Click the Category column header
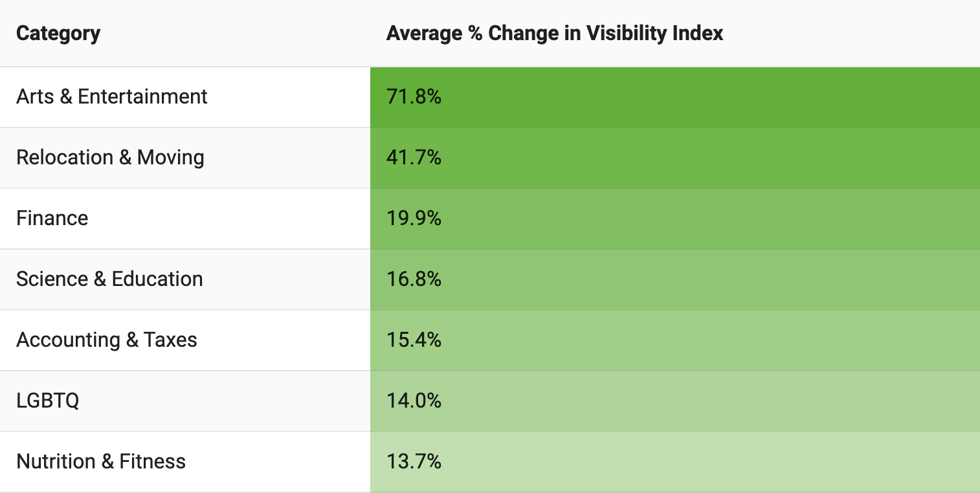The height and width of the screenshot is (493, 980). [x=58, y=33]
